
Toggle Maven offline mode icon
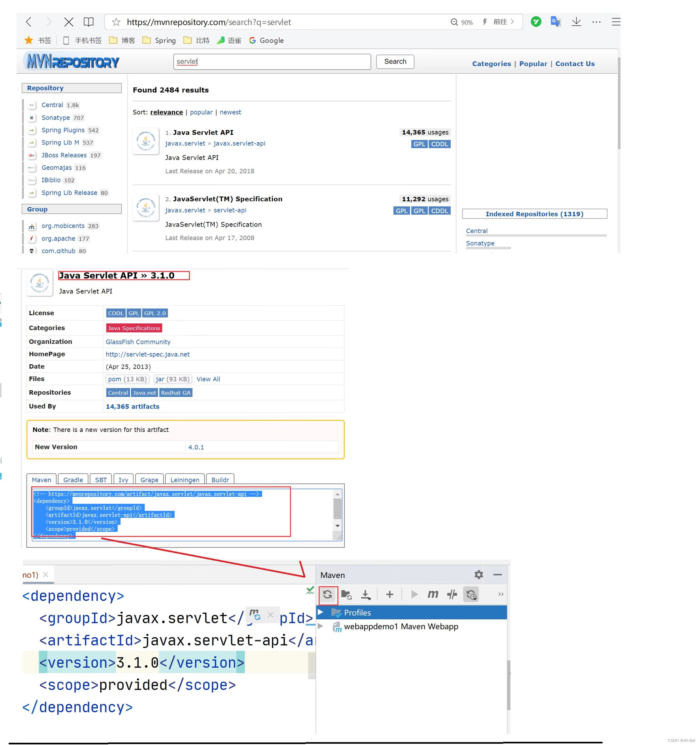tap(452, 594)
